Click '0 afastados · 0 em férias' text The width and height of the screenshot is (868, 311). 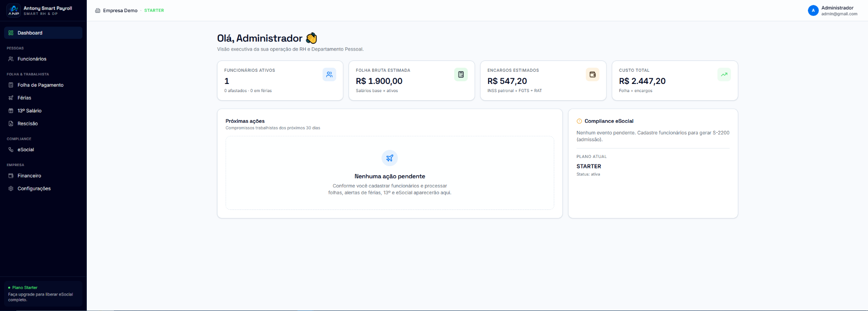coord(248,91)
